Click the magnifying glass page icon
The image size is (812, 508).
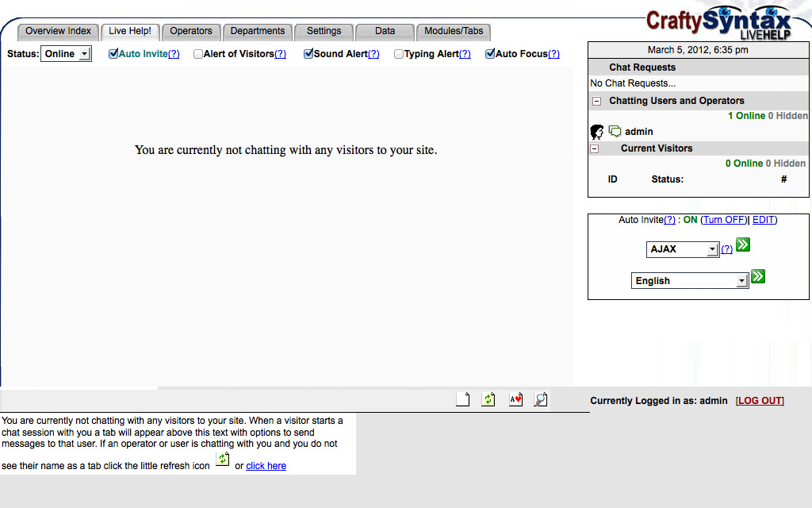[541, 399]
